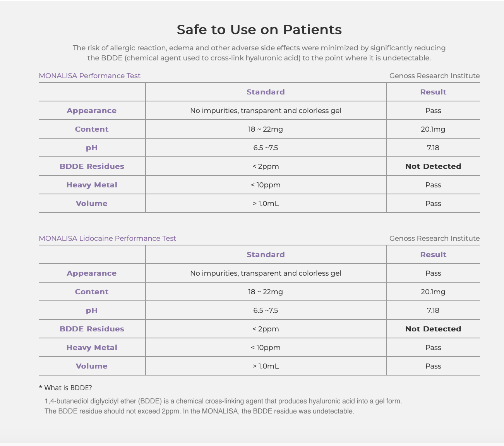Select the "< 10ppm" standard in non-Lidocaine table
Screen dimensions: 504x446
(266, 185)
